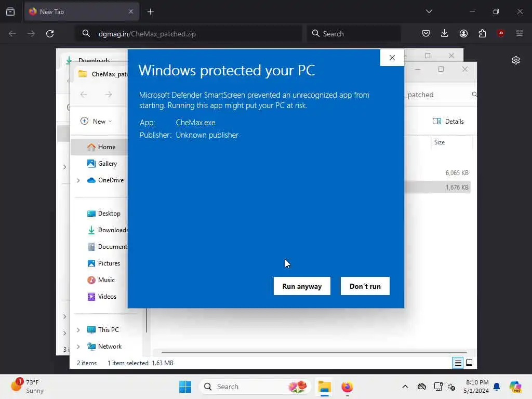Open the Windows Start menu
This screenshot has width=532, height=399.
(x=185, y=387)
